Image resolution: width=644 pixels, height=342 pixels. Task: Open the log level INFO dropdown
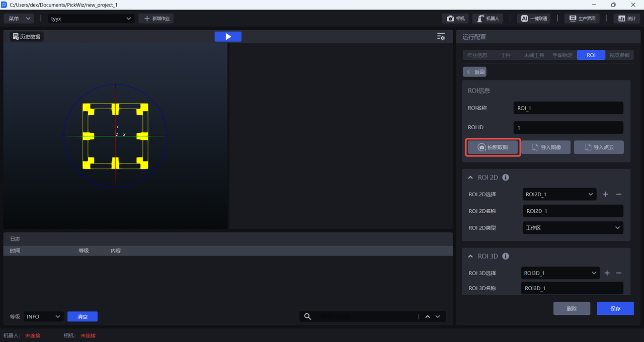[x=43, y=316]
